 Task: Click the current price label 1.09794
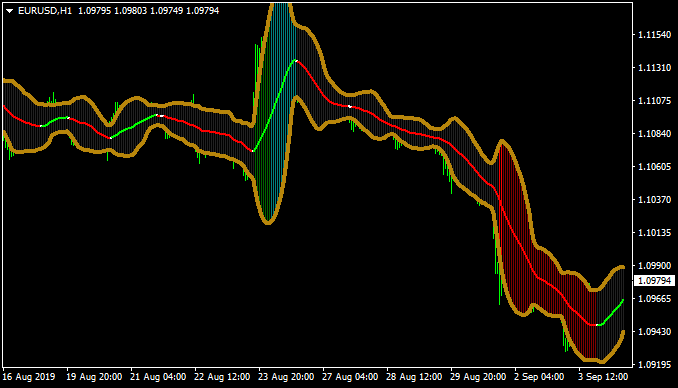[654, 281]
